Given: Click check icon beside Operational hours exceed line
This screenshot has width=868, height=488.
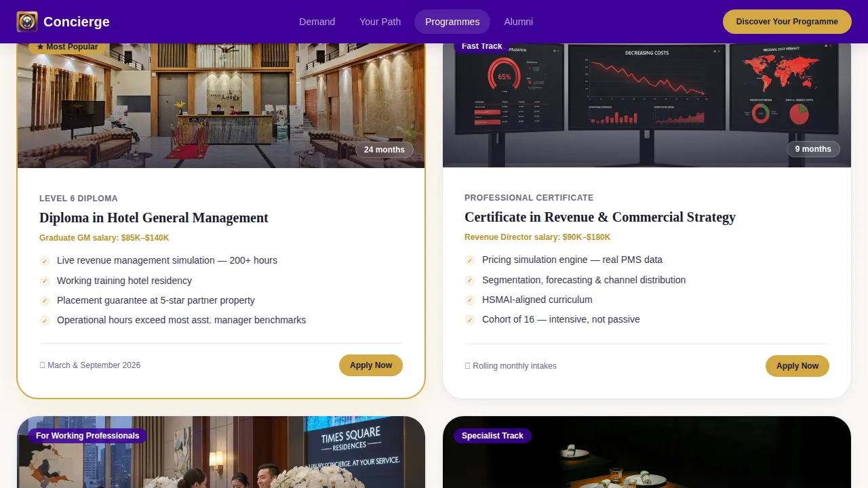Looking at the screenshot, I should [45, 321].
